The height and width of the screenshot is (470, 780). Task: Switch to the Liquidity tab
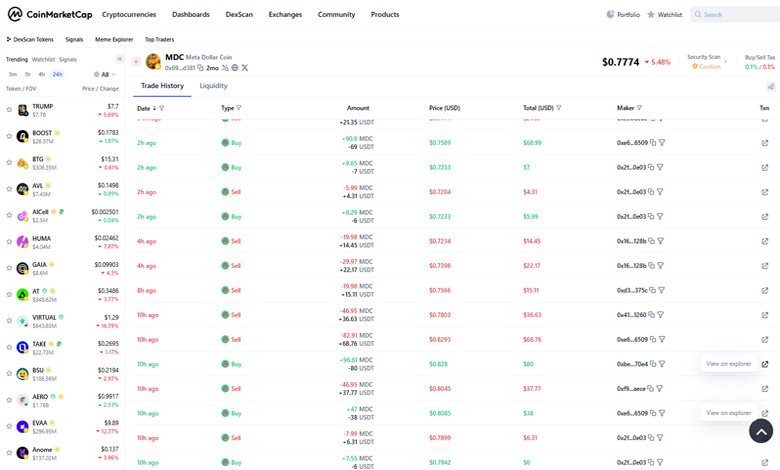pyautogui.click(x=213, y=86)
